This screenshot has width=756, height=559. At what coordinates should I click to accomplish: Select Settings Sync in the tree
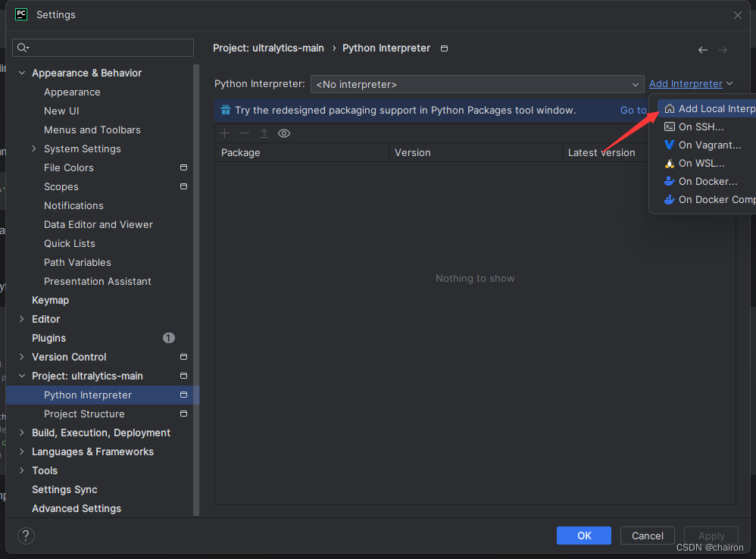click(64, 489)
